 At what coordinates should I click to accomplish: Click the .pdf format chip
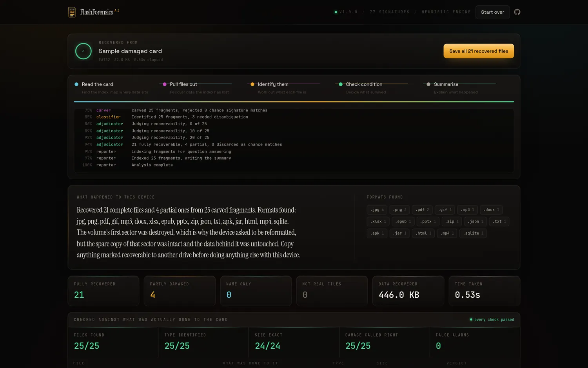[422, 210]
